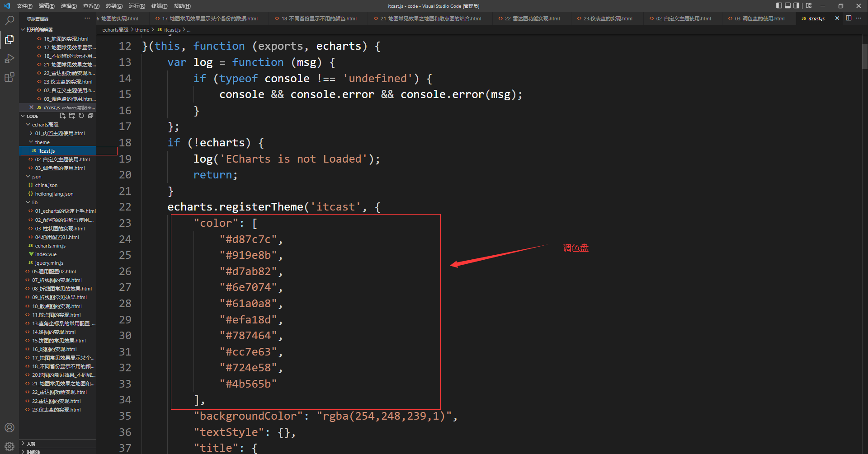Open the Extensions view
This screenshot has height=454, width=868.
[x=9, y=77]
